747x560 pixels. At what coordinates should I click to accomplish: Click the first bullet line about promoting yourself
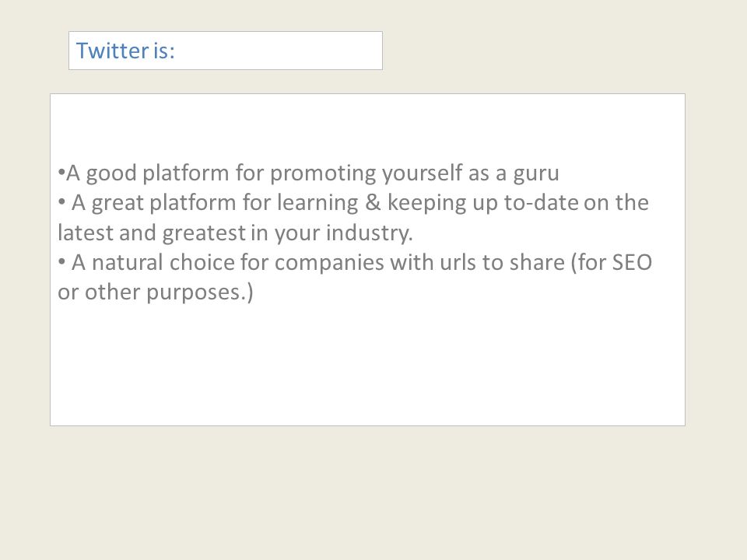308,173
